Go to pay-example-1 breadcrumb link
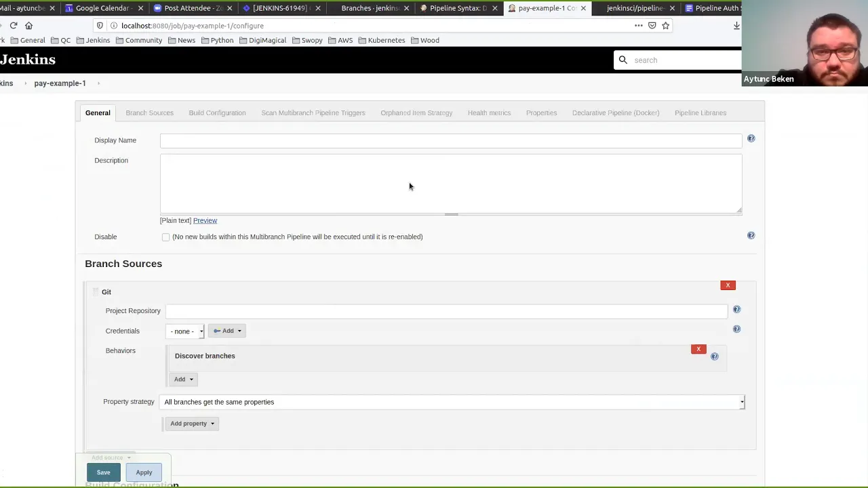 [60, 83]
